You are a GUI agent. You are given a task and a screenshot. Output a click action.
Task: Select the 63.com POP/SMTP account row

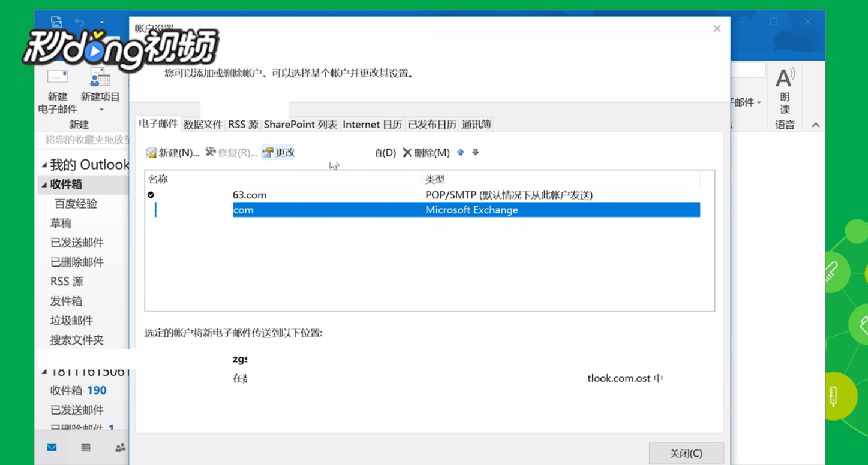click(x=423, y=195)
